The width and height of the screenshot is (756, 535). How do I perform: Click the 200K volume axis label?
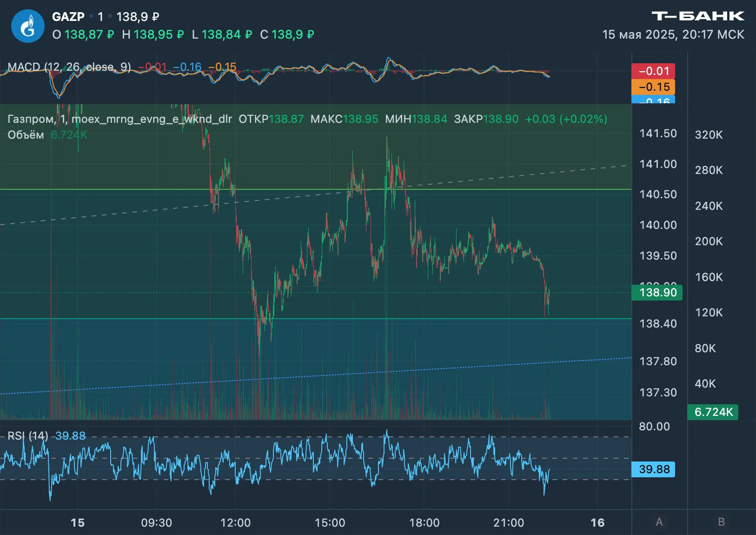pyautogui.click(x=709, y=241)
